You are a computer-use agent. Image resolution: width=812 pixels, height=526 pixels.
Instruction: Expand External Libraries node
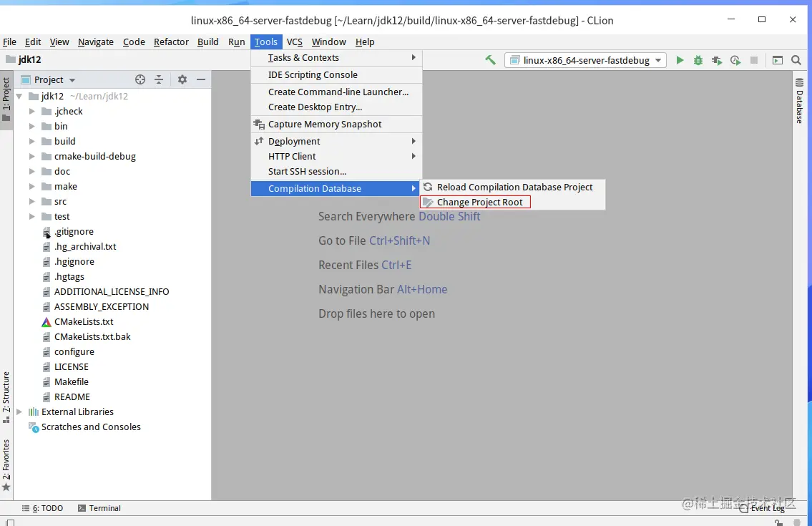[x=19, y=412]
